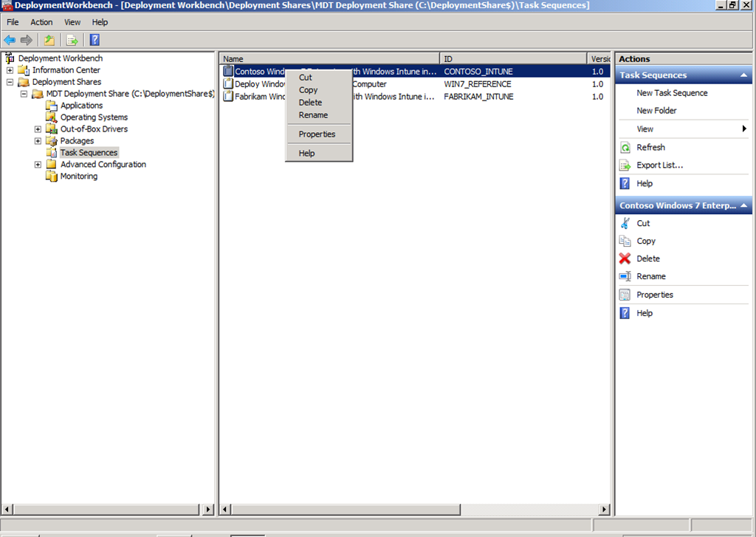Click the Export List toolbar icon
This screenshot has width=756, height=537.
coord(72,40)
